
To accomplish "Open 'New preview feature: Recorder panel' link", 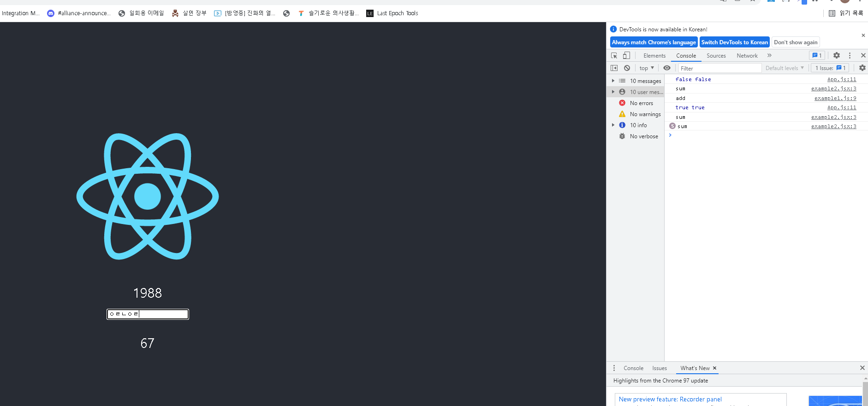I will pyautogui.click(x=670, y=399).
